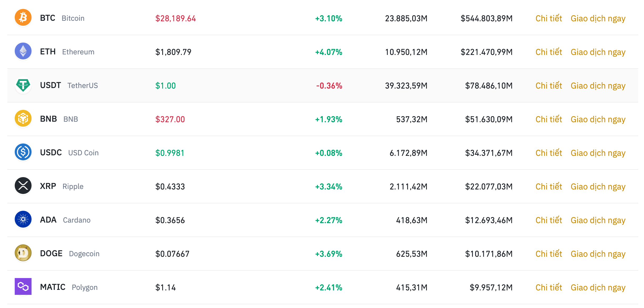Viewport: 644px width, 308px height.
Task: Select the ETH ticker symbol
Action: click(48, 52)
